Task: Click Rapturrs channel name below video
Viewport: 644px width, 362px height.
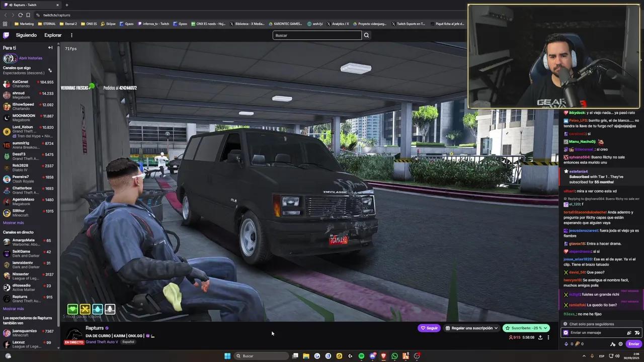Action: (x=95, y=328)
